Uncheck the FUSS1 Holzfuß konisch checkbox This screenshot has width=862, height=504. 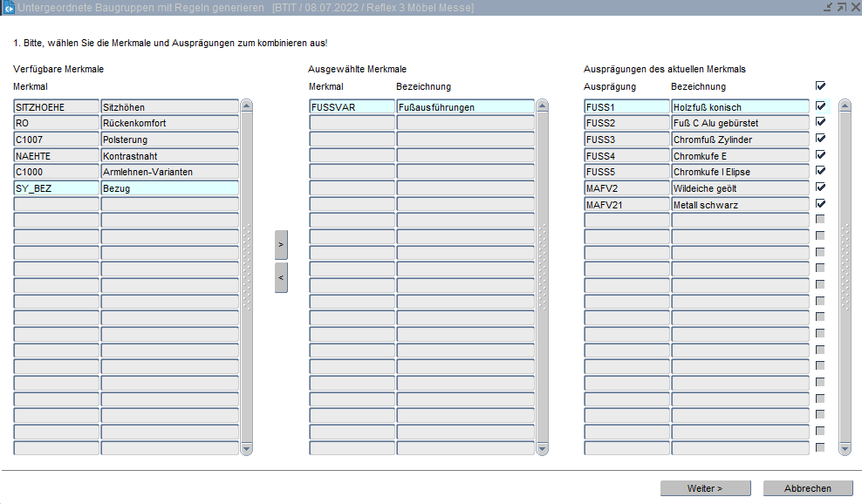[x=820, y=106]
